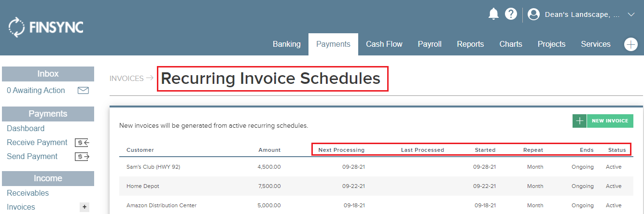Sort by Next Processing column header
This screenshot has height=214, width=644.
341,150
